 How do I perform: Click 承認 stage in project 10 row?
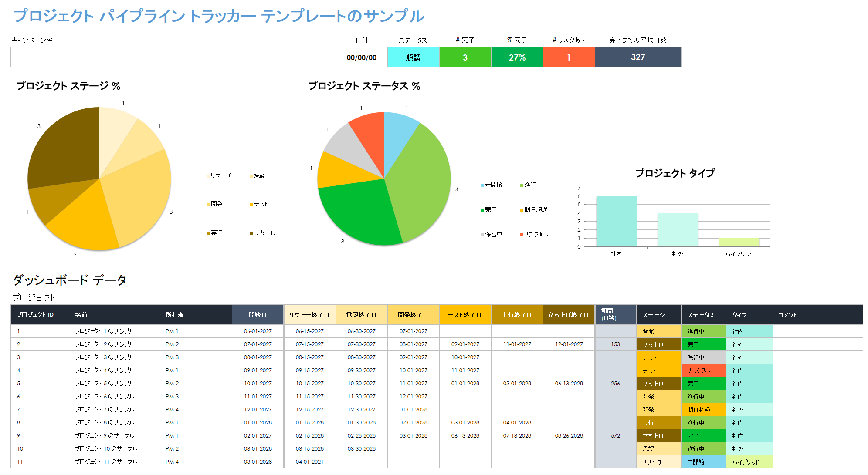pos(659,449)
